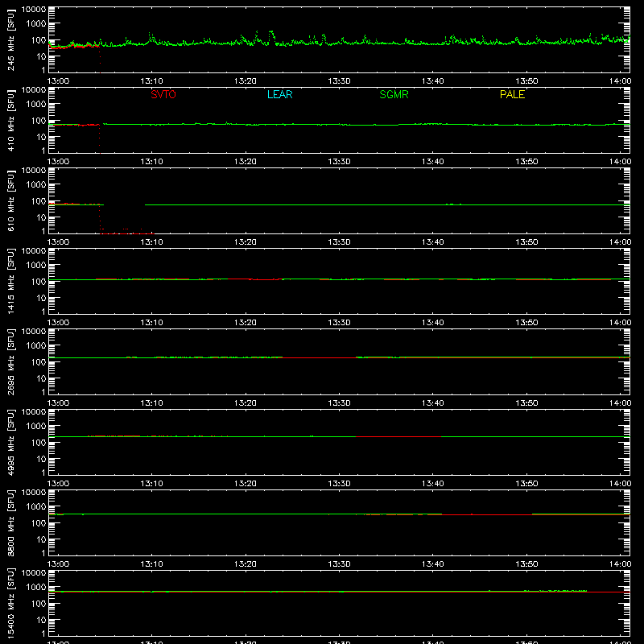
Task: Select the "2695 MHz [SFU]" axis title
Action: tap(10, 361)
